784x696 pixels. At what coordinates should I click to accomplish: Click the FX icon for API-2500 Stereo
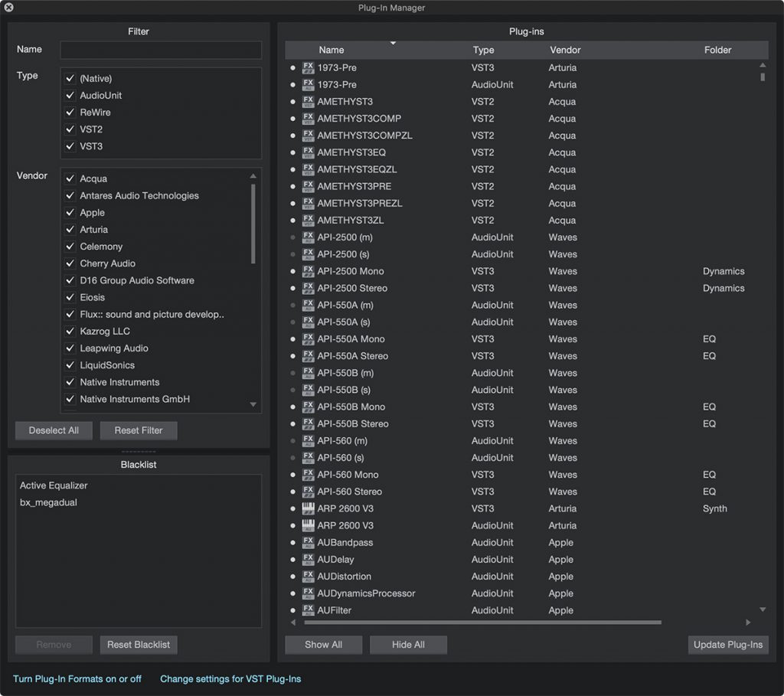(308, 288)
